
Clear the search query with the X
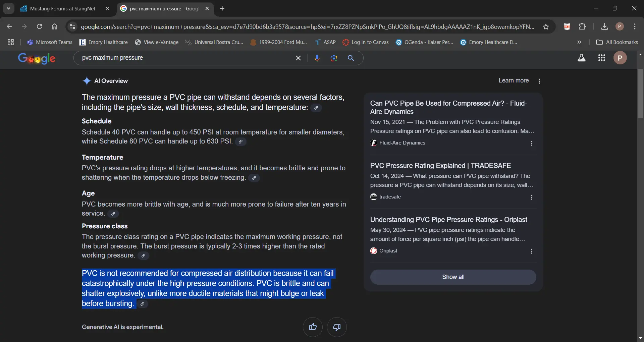pyautogui.click(x=298, y=58)
